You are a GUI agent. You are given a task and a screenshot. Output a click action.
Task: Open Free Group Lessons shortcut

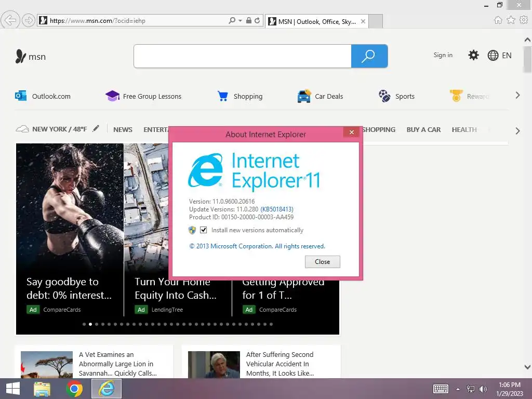click(143, 96)
